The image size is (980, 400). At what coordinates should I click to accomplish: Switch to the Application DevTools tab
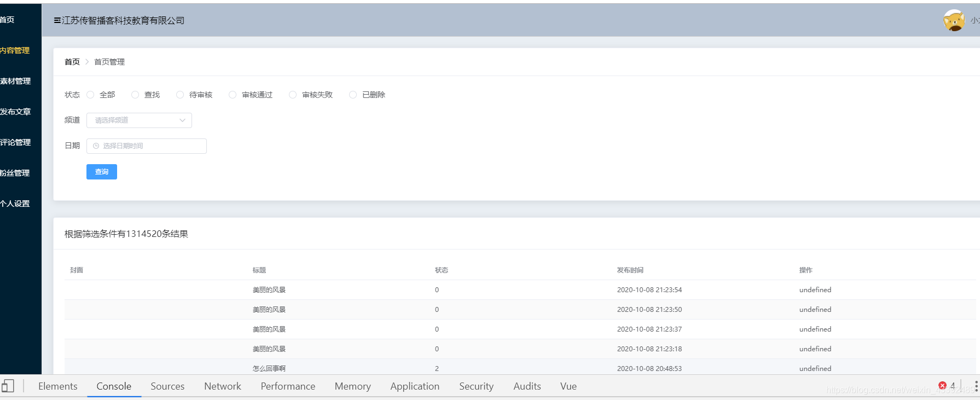click(415, 386)
